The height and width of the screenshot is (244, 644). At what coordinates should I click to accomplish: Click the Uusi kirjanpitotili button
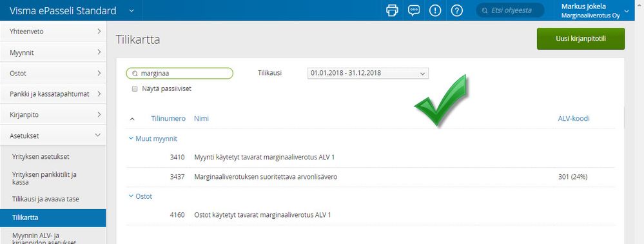(581, 39)
